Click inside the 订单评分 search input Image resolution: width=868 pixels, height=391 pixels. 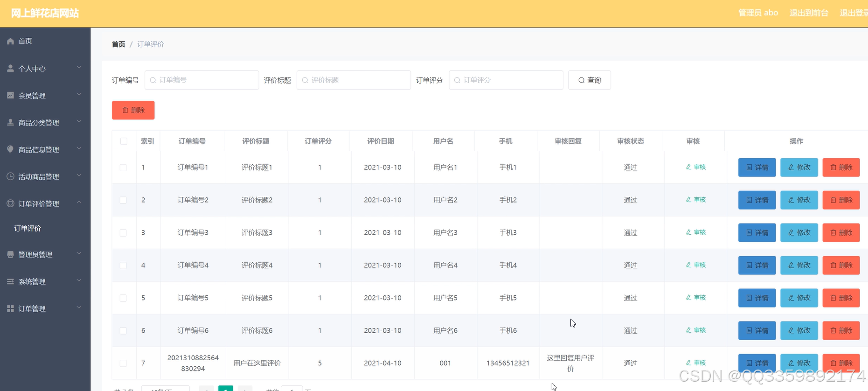coord(506,80)
